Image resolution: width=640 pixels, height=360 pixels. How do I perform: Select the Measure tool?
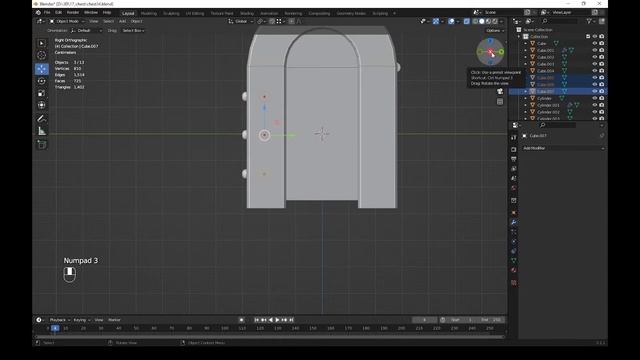point(41,131)
